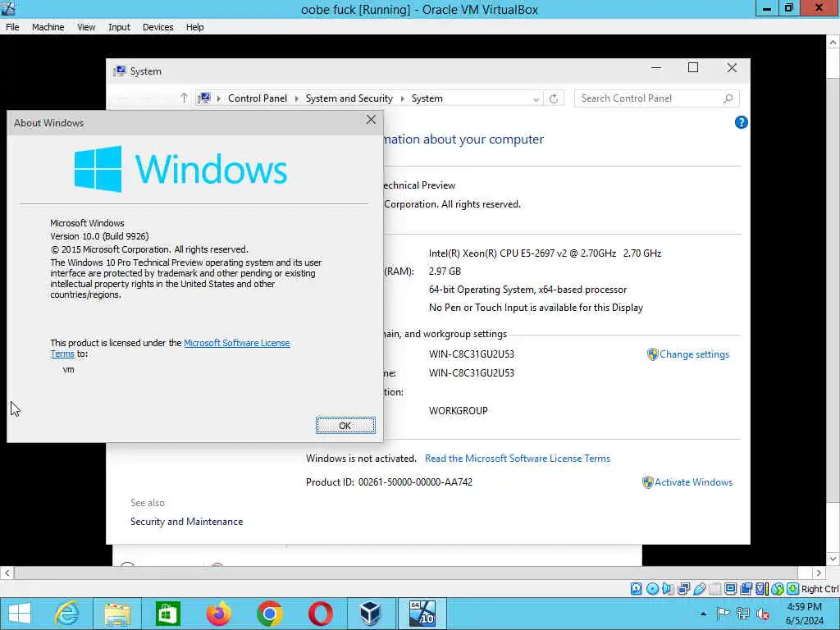
Task: Open the Windows Start button on taskbar
Action: [x=20, y=614]
